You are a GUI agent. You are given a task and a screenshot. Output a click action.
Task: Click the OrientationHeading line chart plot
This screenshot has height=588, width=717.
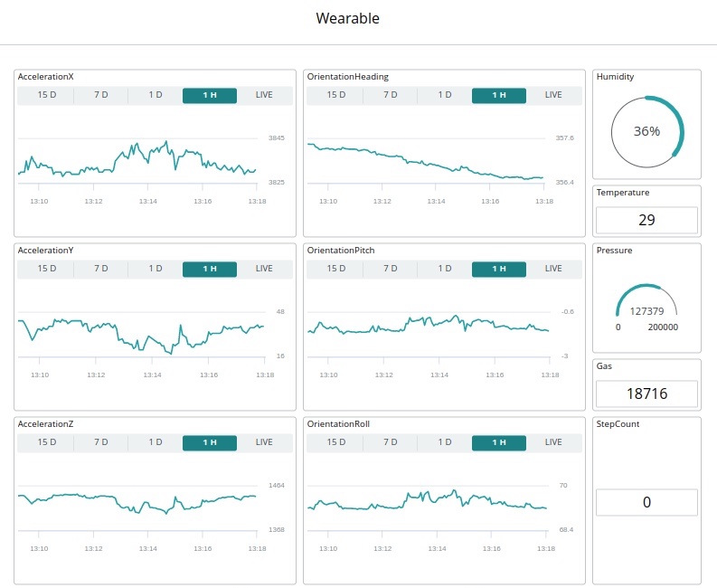tap(426, 160)
